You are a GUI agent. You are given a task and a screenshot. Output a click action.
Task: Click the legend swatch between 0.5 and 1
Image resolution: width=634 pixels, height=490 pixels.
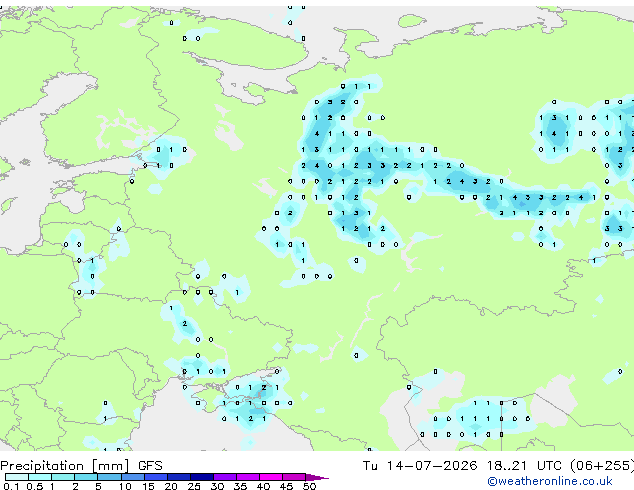pos(40,477)
